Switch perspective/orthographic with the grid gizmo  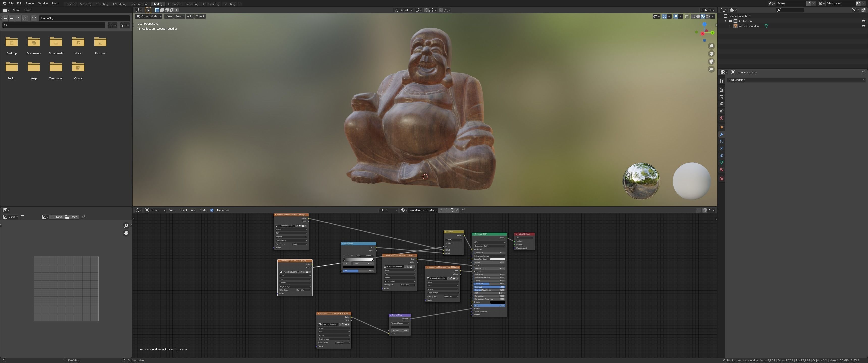point(711,69)
